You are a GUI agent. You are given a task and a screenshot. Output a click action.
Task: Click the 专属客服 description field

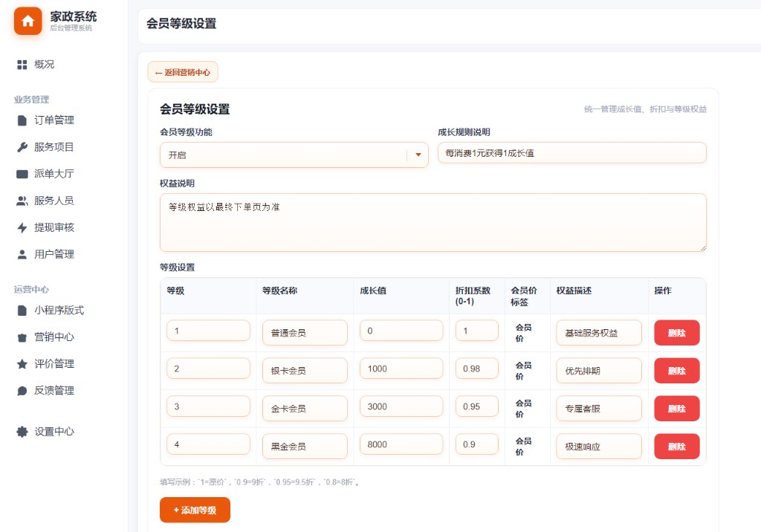coord(599,409)
